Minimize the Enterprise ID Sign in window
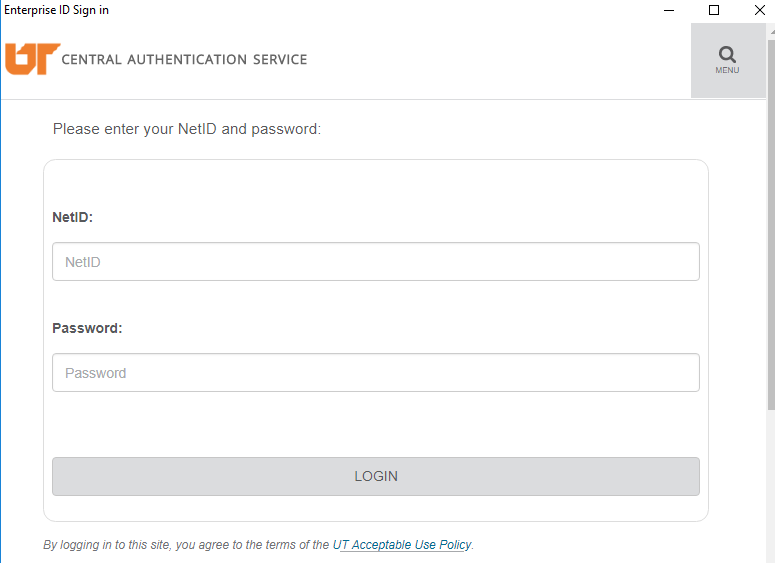The image size is (775, 563). click(x=668, y=10)
